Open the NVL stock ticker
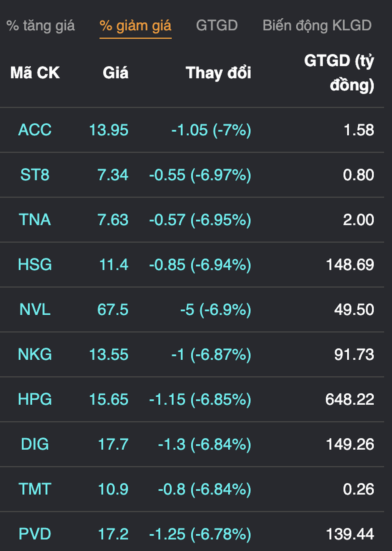 35,310
